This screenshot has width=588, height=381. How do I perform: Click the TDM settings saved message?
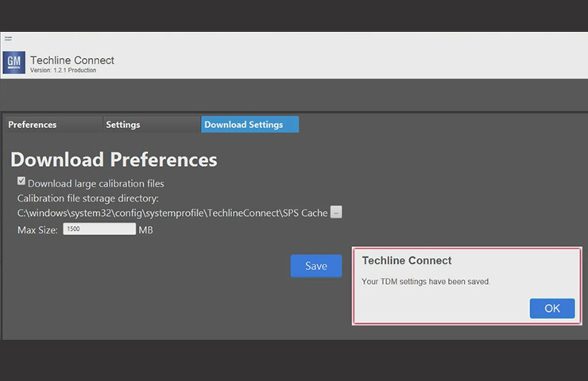point(426,281)
